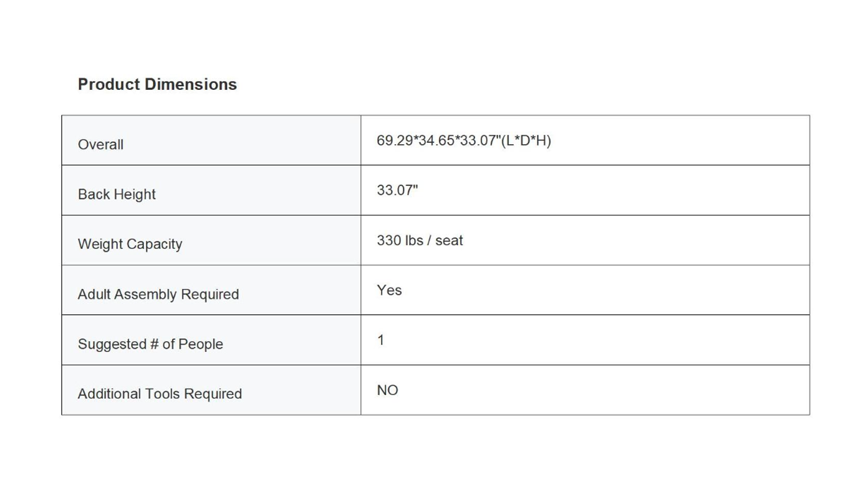Click the NO tools required value
This screenshot has width=868, height=488.
(387, 390)
